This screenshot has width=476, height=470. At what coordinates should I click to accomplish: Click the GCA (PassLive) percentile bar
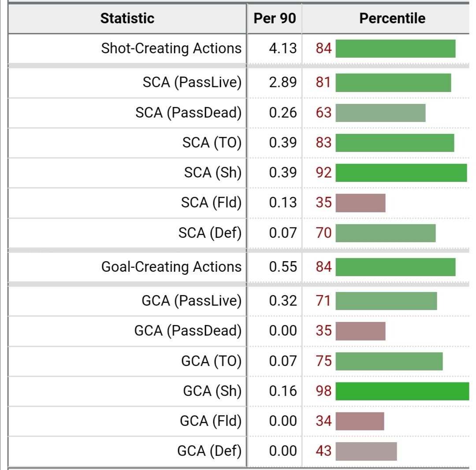point(386,301)
